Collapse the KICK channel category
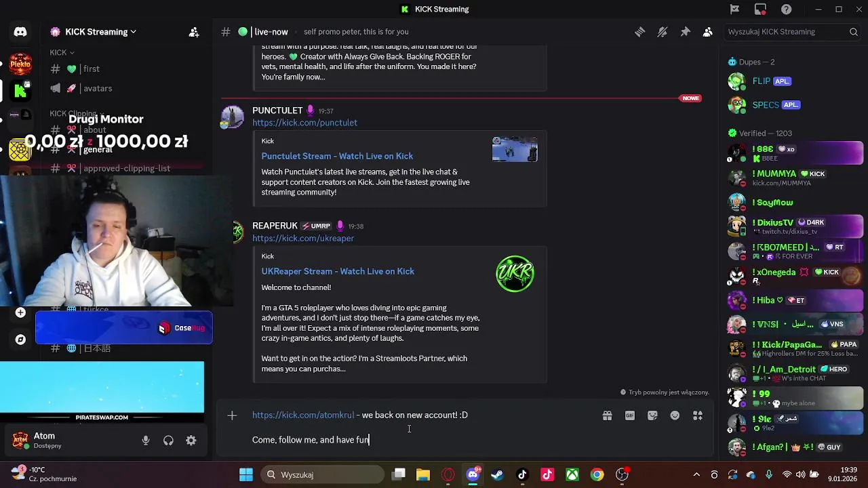The width and height of the screenshot is (868, 488). (62, 52)
